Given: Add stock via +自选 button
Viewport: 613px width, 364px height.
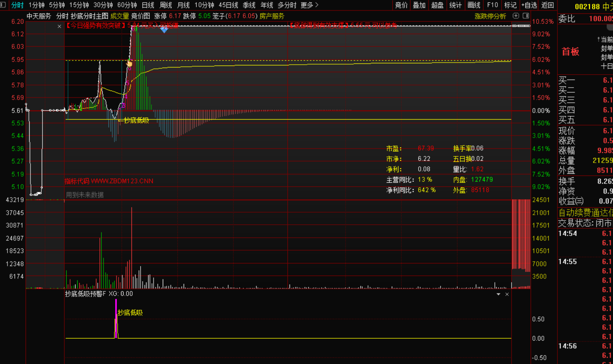Looking at the screenshot, I should [529, 5].
